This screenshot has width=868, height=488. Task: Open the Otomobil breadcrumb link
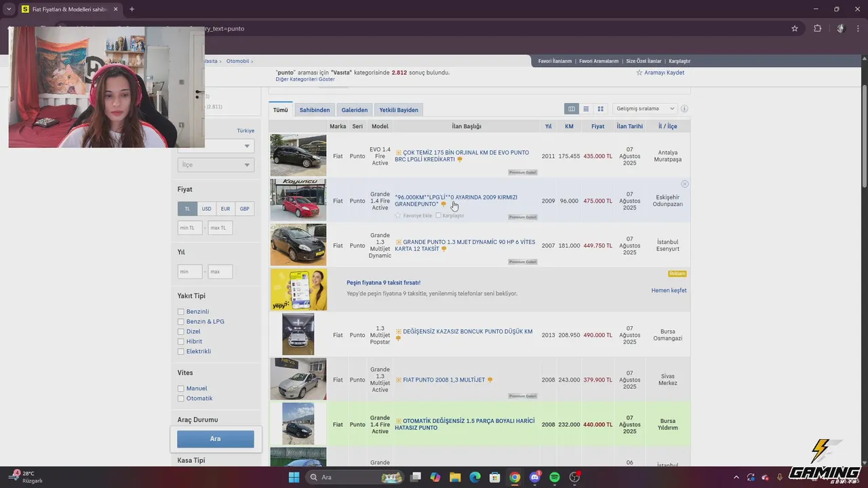pyautogui.click(x=238, y=61)
